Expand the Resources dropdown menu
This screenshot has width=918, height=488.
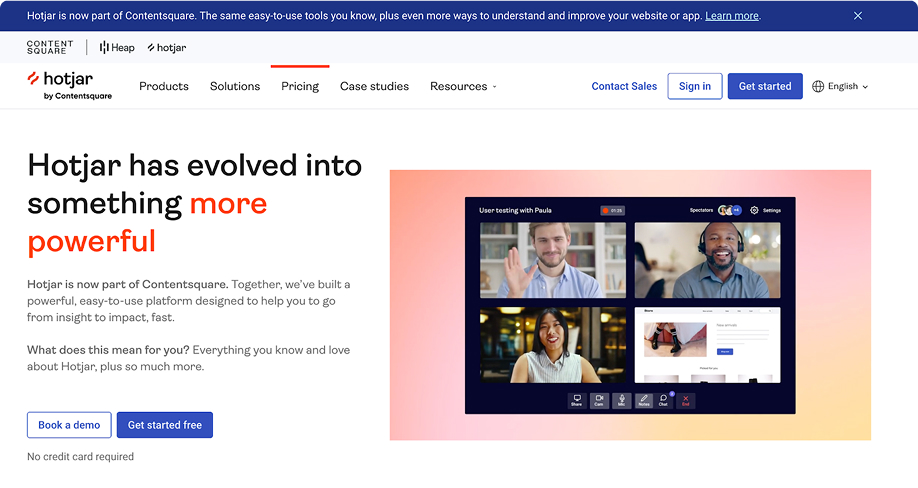coord(462,87)
